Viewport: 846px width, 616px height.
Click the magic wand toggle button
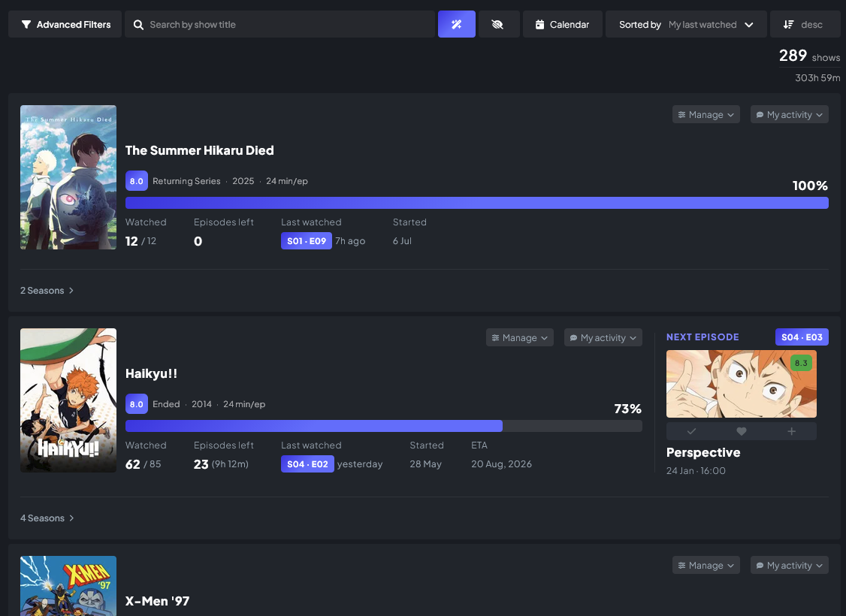(457, 24)
